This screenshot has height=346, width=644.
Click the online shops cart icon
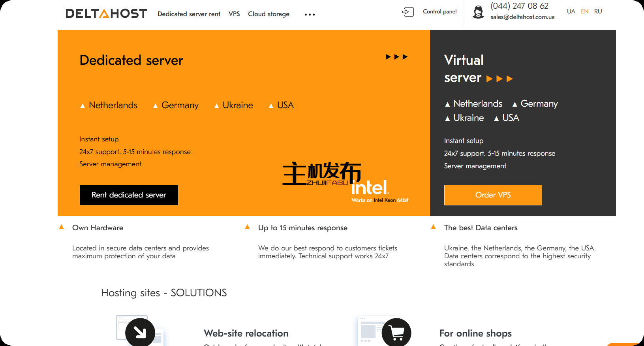pyautogui.click(x=396, y=332)
